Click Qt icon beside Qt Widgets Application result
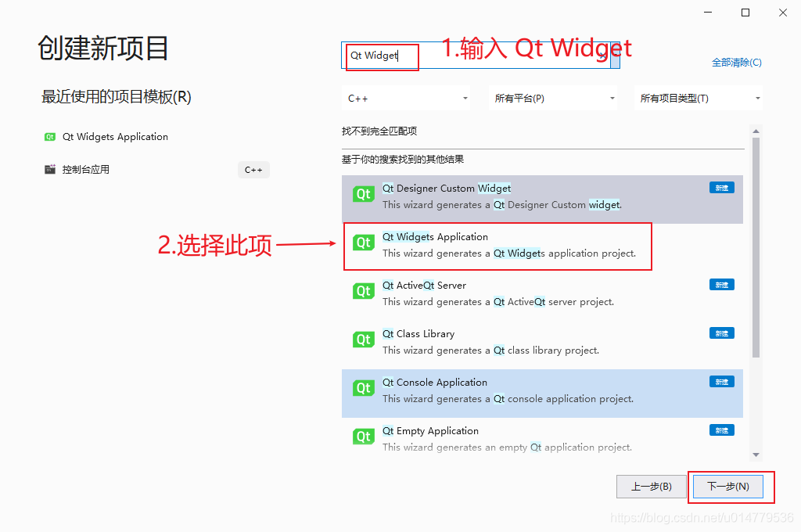Viewport: 801px width, 532px height. (363, 243)
